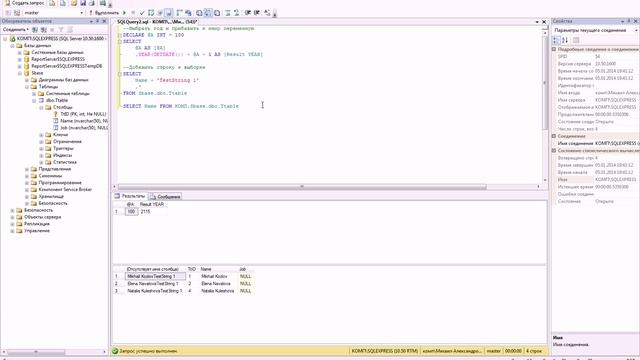The image size is (640, 360).
Task: Click the Parse query checkmark icon
Action: point(142,13)
